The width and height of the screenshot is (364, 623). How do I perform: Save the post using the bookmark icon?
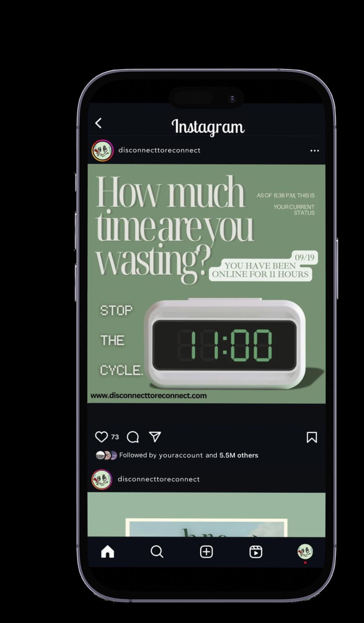tap(312, 437)
